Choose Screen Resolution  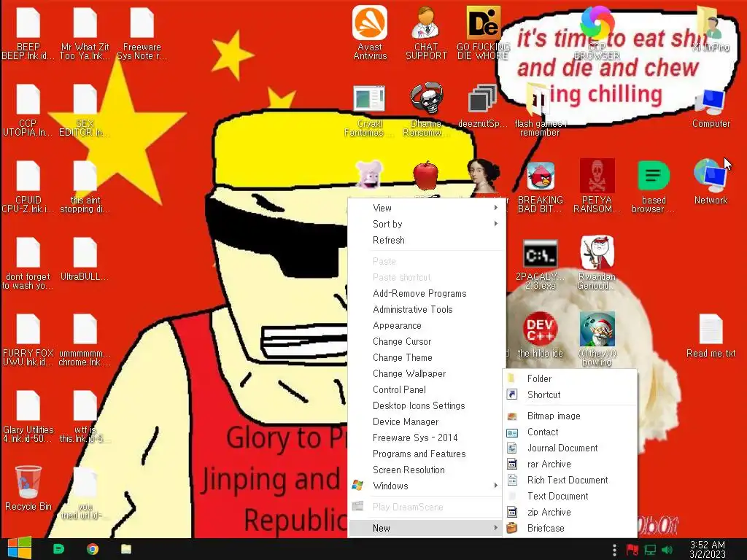[x=426, y=470]
